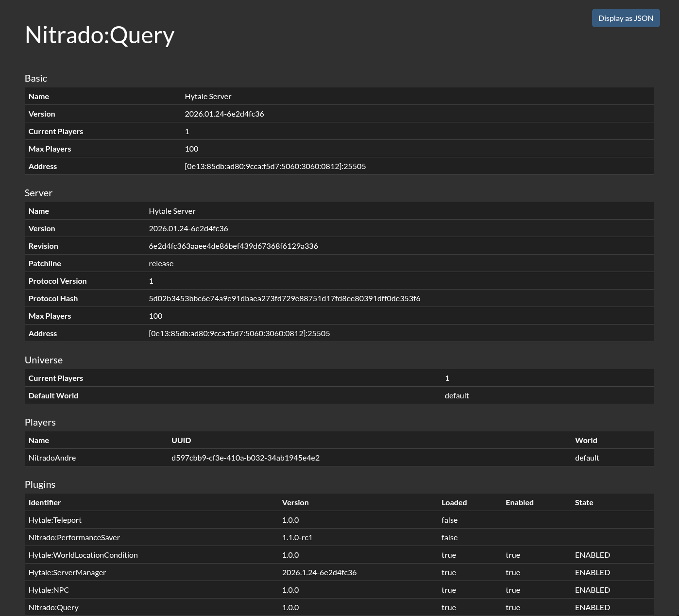Click the Hytale:ServerManager plugin identifier
The width and height of the screenshot is (679, 616).
pyautogui.click(x=67, y=572)
